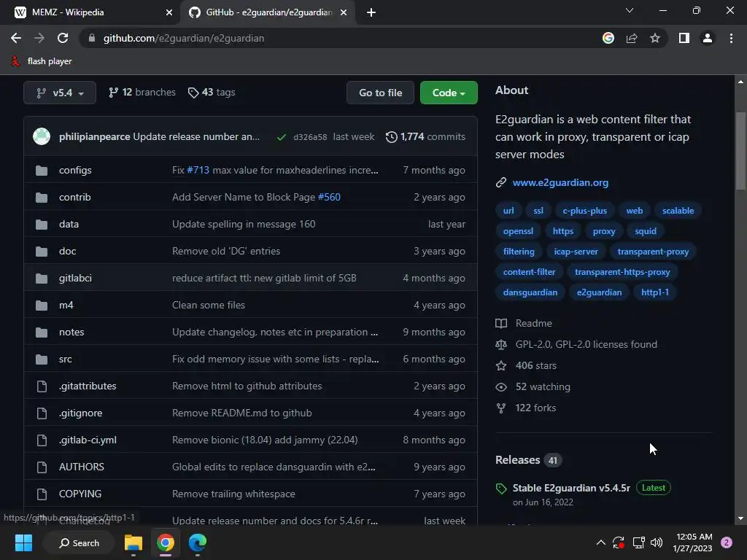Show hidden system tray icons
The image size is (747, 560).
click(601, 542)
